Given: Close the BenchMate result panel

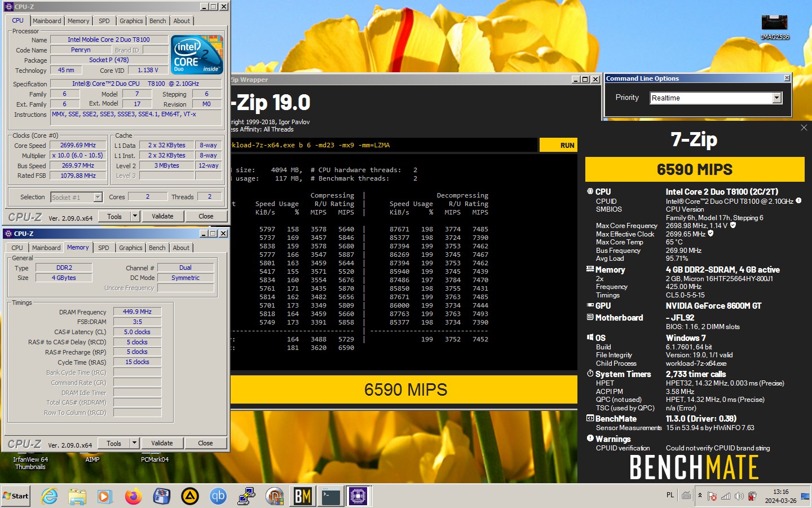Looking at the screenshot, I should (804, 128).
